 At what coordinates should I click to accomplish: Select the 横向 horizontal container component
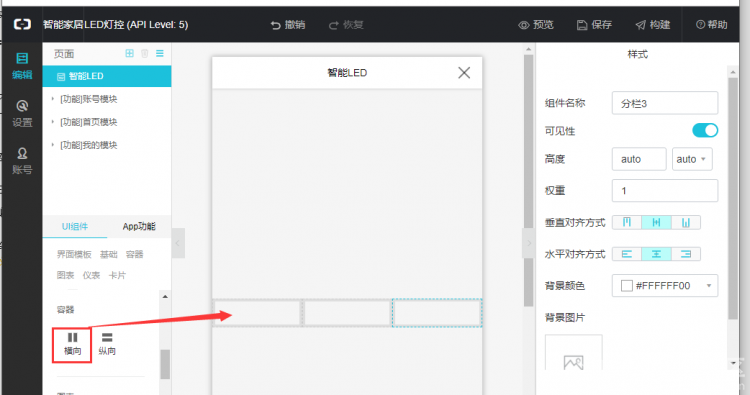click(x=72, y=344)
